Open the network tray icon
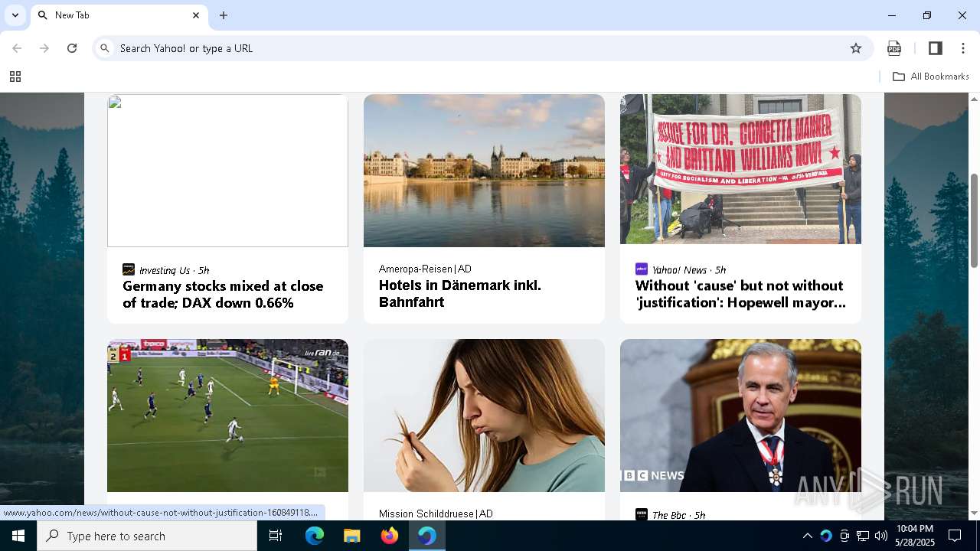The height and width of the screenshot is (551, 980). pos(863,536)
